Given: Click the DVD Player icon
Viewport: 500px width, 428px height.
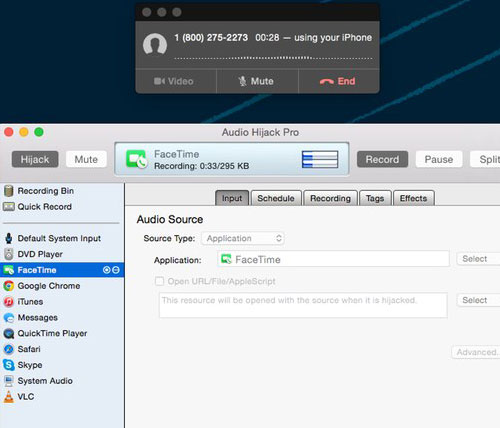Looking at the screenshot, I should point(9,254).
